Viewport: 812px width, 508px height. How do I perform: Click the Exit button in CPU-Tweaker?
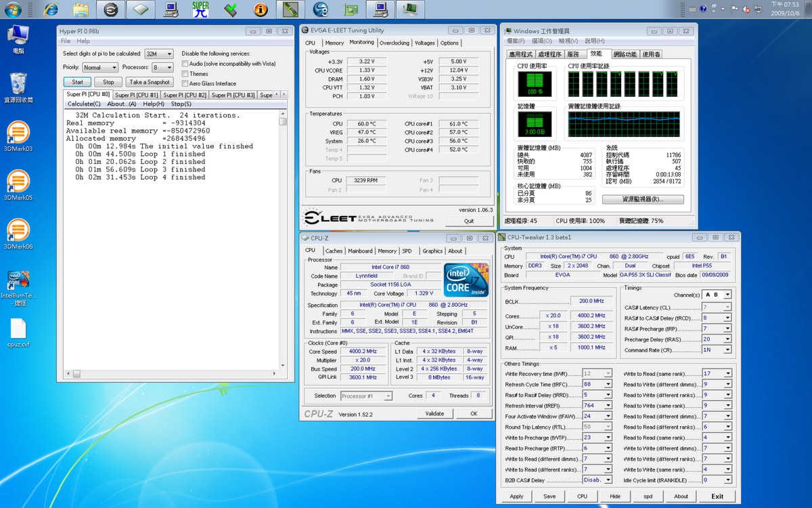tap(717, 496)
